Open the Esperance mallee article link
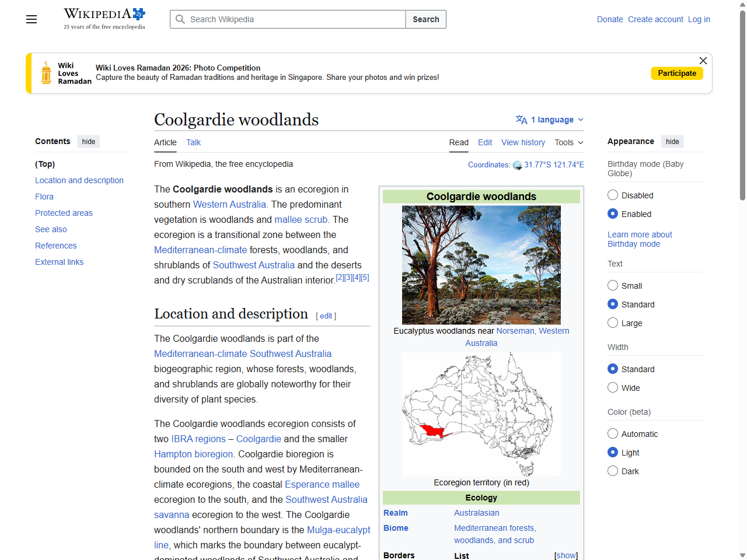 322,484
